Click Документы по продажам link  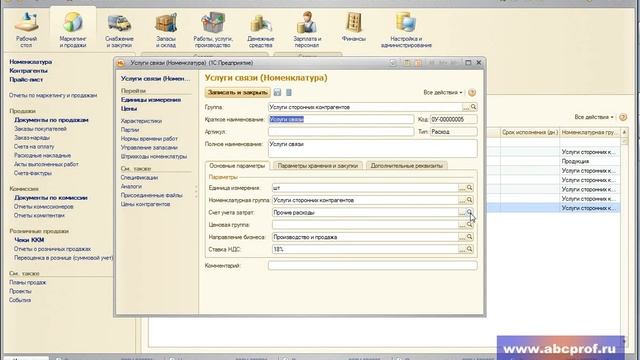click(x=51, y=120)
